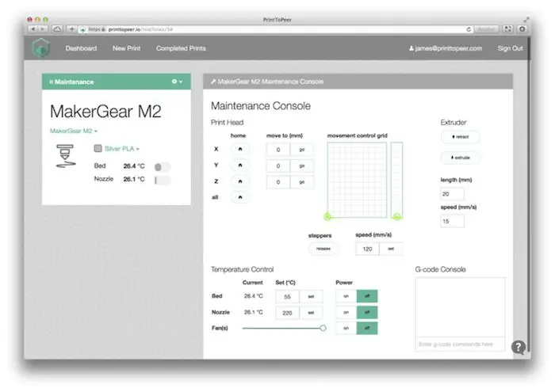
Task: Click the PrintToPeer hexagon logo
Action: coord(40,48)
